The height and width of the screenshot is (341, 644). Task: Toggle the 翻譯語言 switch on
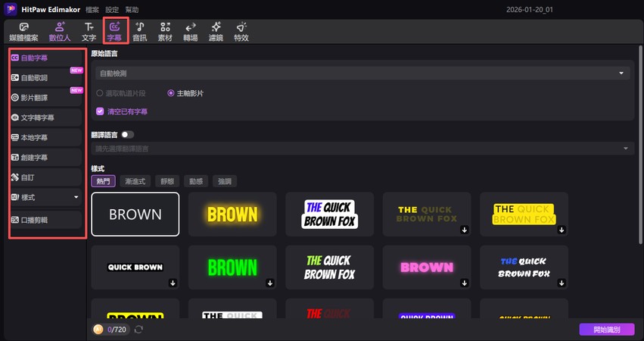coord(127,134)
